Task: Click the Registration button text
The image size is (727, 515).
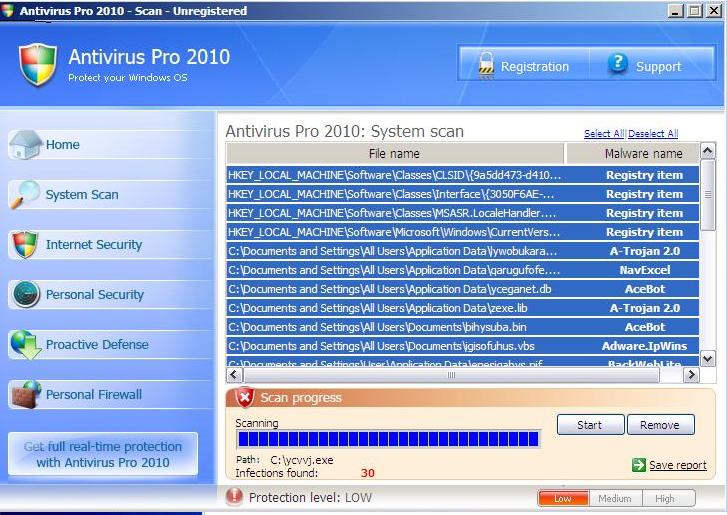Action: tap(535, 67)
